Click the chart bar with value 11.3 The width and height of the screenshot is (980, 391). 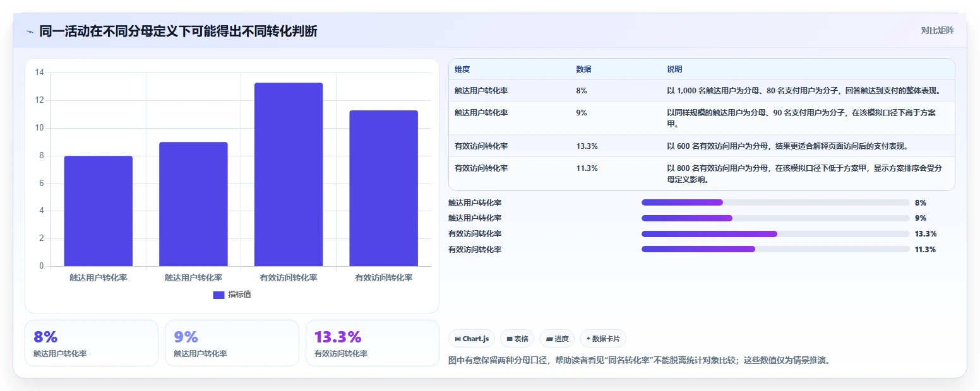(383, 189)
